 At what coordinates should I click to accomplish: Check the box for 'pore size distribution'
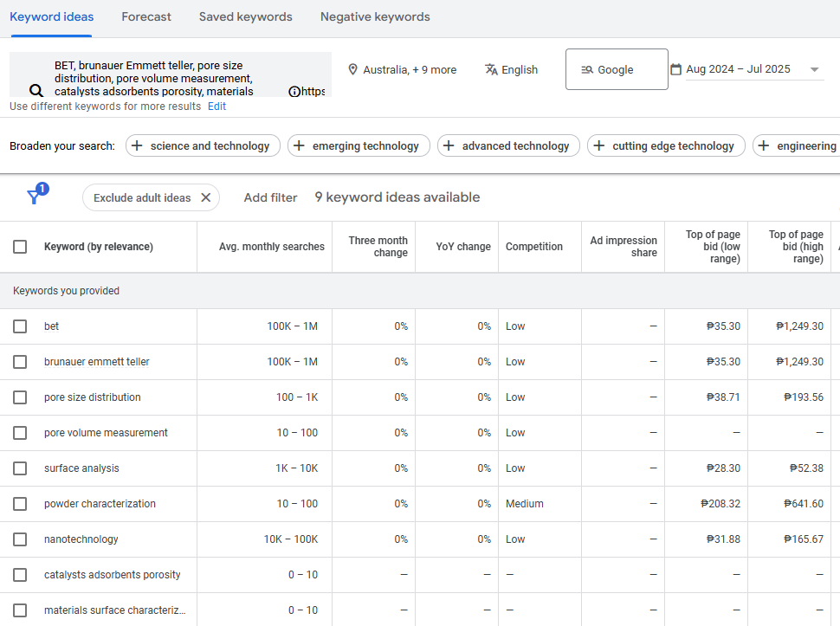coord(20,397)
